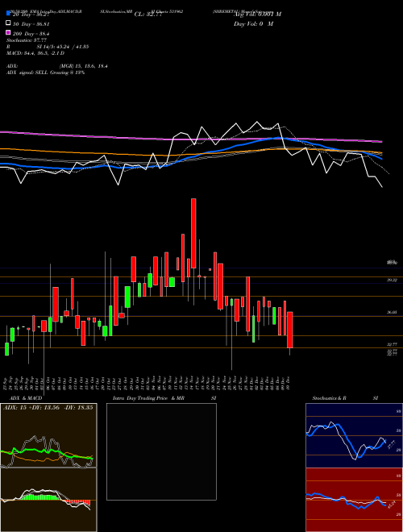Image resolution: width=403 pixels, height=532 pixels.
Task: Select the '50 Day - 36.81' legend label
Action: (31, 24)
